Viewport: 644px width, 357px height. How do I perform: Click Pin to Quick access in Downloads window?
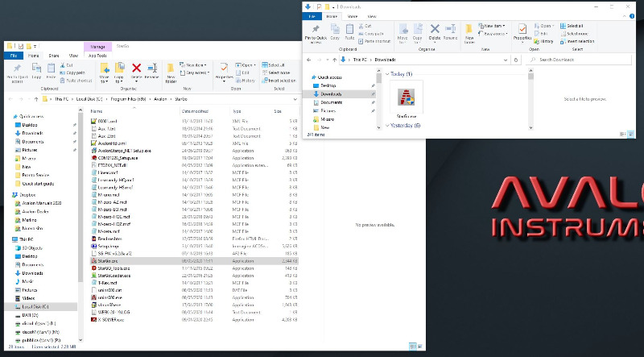point(316,34)
